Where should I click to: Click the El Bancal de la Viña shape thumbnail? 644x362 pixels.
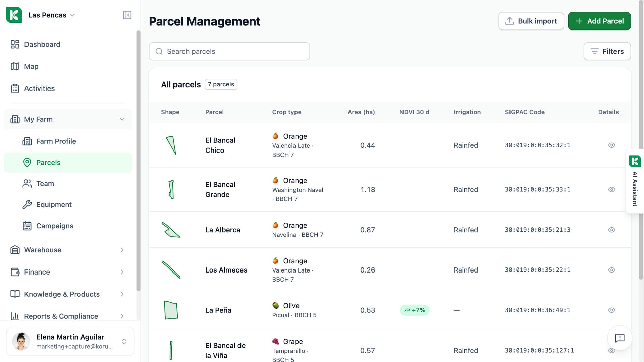point(171,350)
